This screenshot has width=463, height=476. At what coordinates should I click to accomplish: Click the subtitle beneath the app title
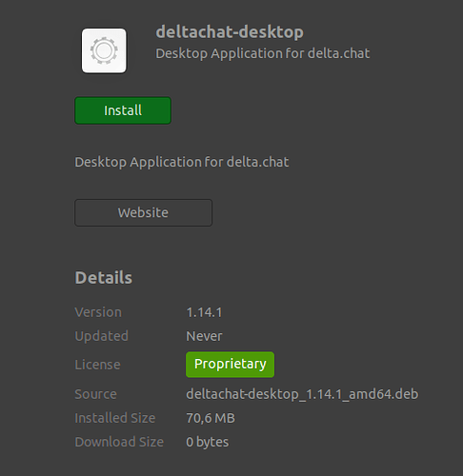click(263, 53)
